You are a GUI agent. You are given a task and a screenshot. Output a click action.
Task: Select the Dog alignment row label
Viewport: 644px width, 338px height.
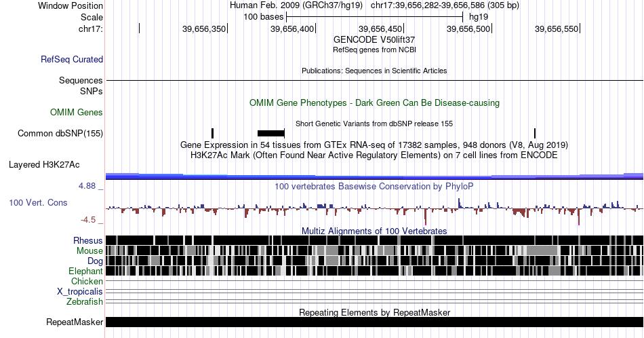coord(95,261)
